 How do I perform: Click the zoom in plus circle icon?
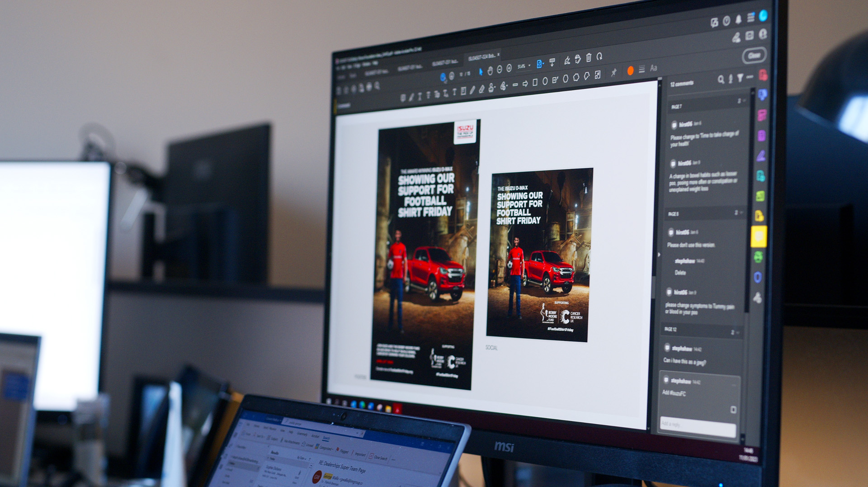[x=509, y=68]
